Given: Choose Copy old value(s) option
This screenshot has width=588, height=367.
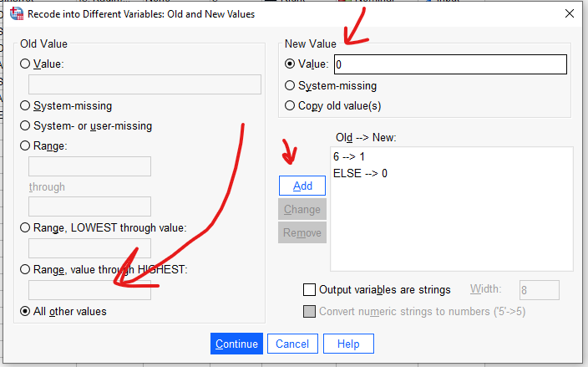Looking at the screenshot, I should [290, 106].
